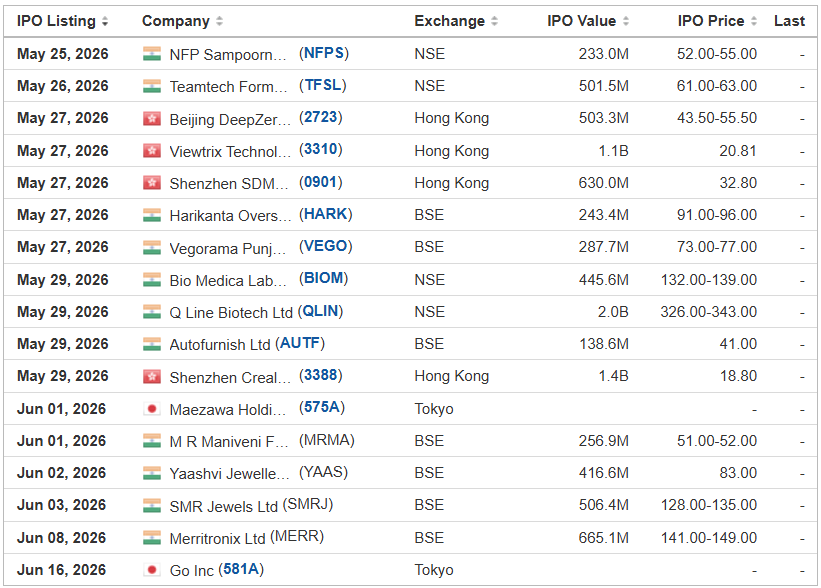Click Japan flag beside Maezawa Holdi
The image size is (821, 588).
pos(152,409)
